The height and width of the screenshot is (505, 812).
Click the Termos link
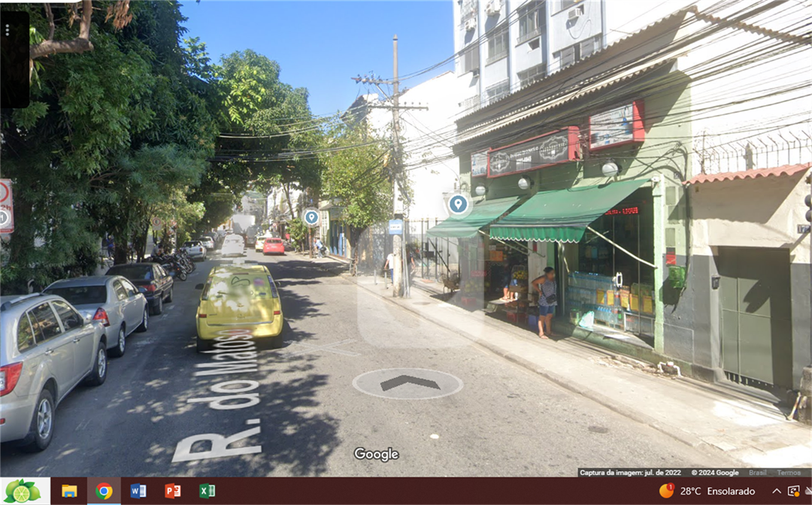pos(789,473)
